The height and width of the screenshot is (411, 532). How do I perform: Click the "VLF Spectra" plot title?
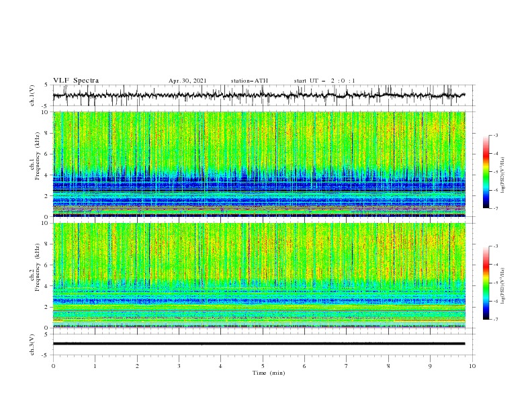[x=76, y=81]
